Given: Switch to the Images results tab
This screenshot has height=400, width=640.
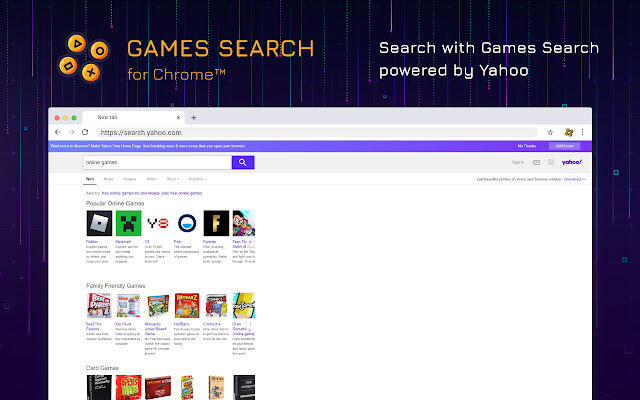Looking at the screenshot, I should (x=130, y=179).
